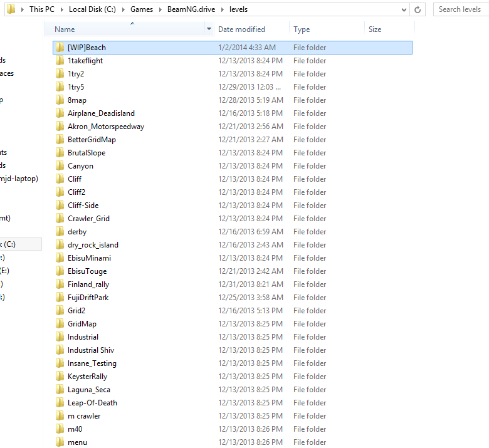Click the folder icon next to 8map

click(x=60, y=100)
